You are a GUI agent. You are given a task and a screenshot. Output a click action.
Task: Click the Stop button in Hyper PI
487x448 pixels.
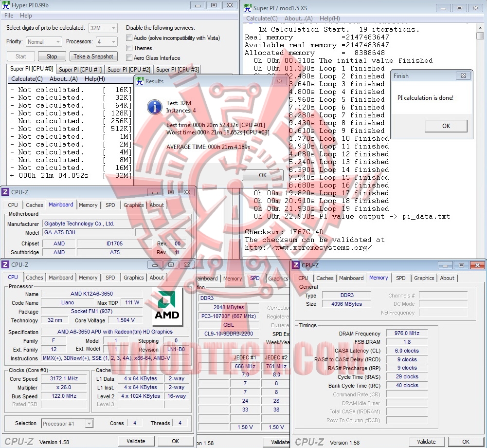pos(52,56)
